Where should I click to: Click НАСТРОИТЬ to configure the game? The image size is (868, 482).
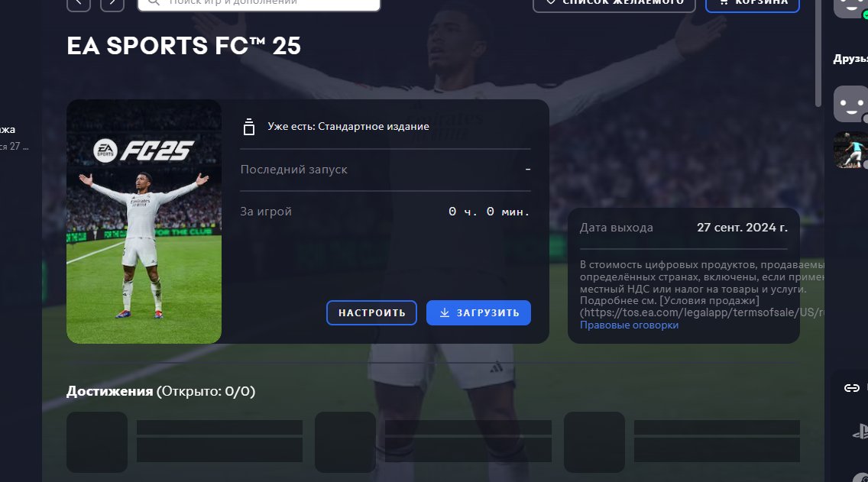tap(371, 312)
